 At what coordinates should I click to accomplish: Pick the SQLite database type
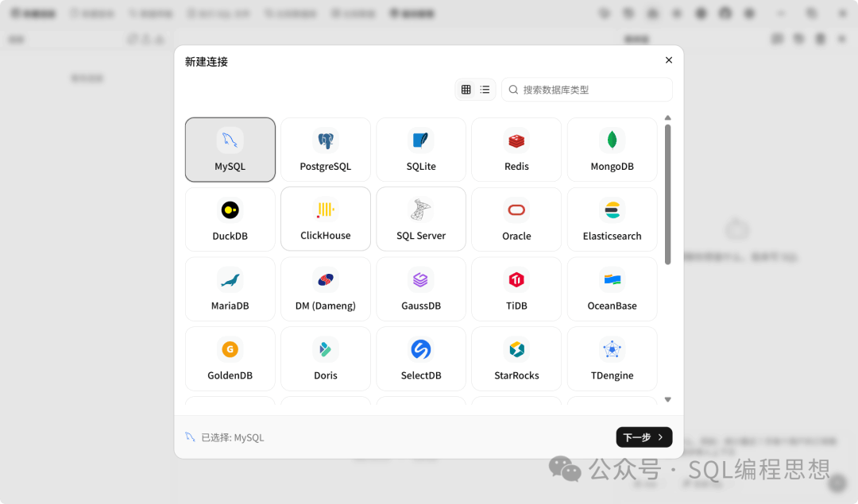(x=421, y=150)
